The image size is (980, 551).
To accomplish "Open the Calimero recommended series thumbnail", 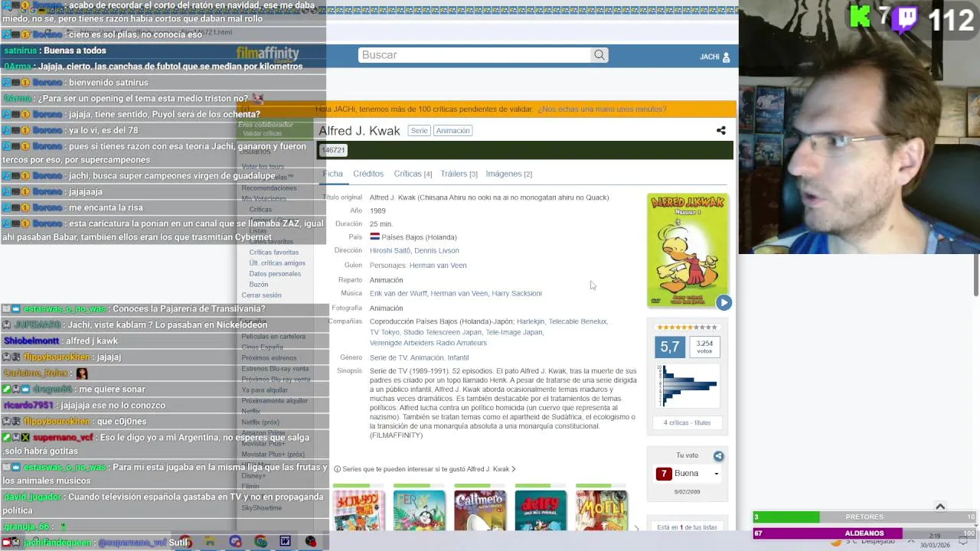I will pos(479,510).
